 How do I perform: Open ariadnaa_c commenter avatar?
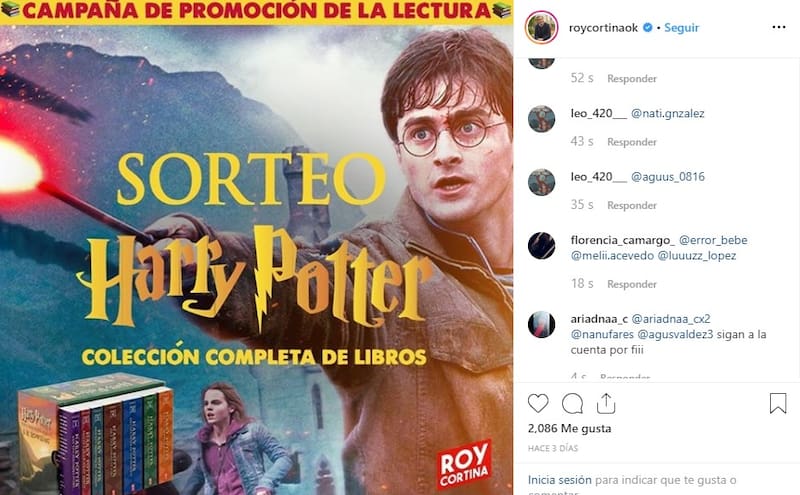coord(541,325)
